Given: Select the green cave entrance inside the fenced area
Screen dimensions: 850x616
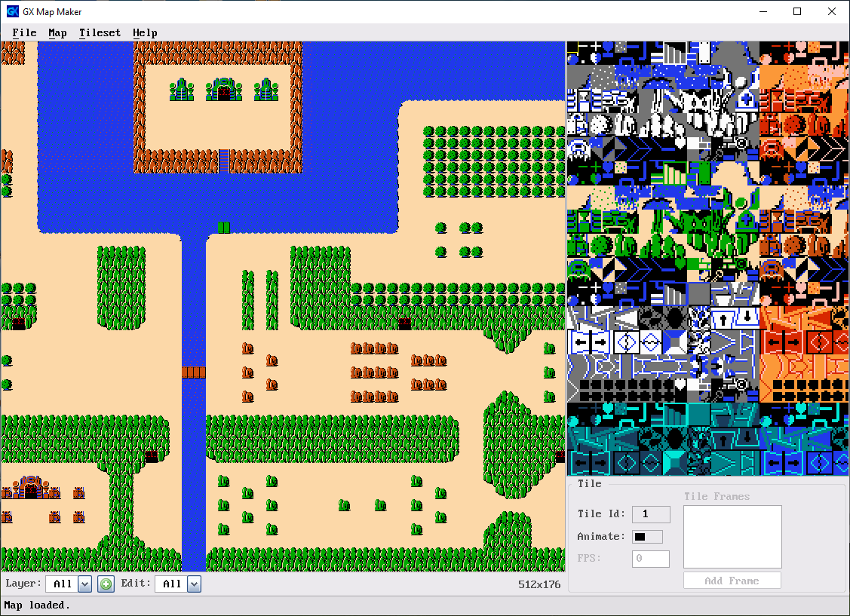Looking at the screenshot, I should [223, 90].
